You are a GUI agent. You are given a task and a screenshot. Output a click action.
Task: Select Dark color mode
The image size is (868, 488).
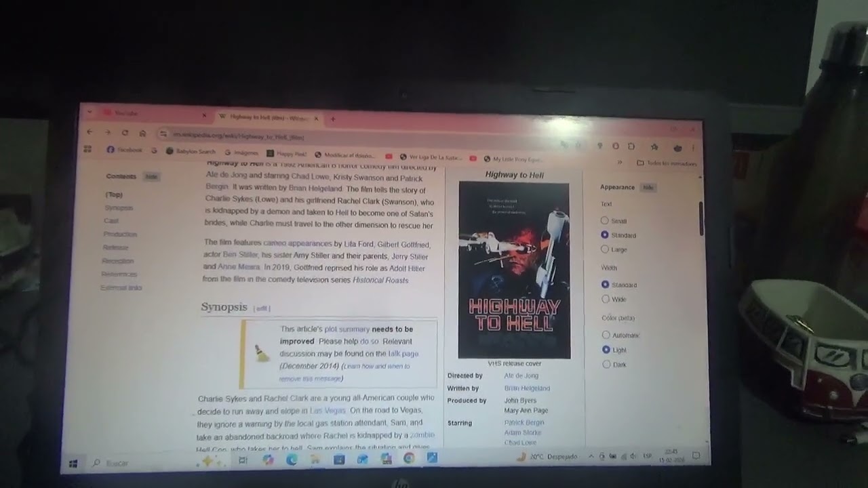pyautogui.click(x=606, y=364)
